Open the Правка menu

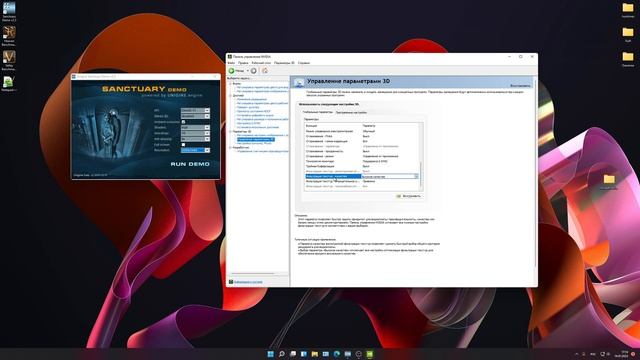(x=243, y=63)
